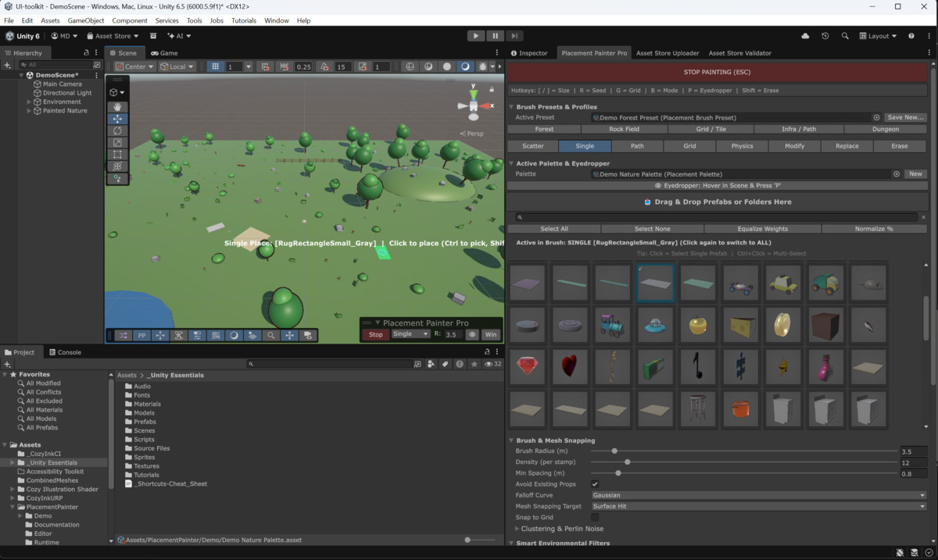Open the Single mode dropdown in overlay

coord(410,334)
